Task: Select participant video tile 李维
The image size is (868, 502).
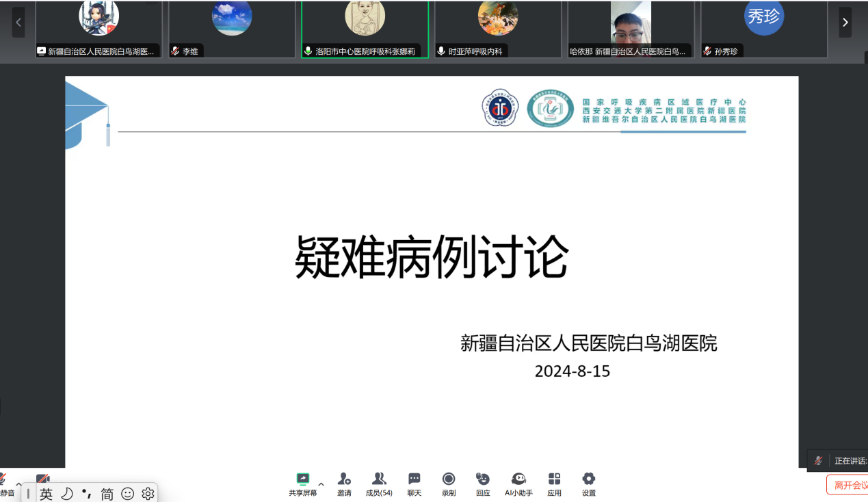Action: point(232,29)
